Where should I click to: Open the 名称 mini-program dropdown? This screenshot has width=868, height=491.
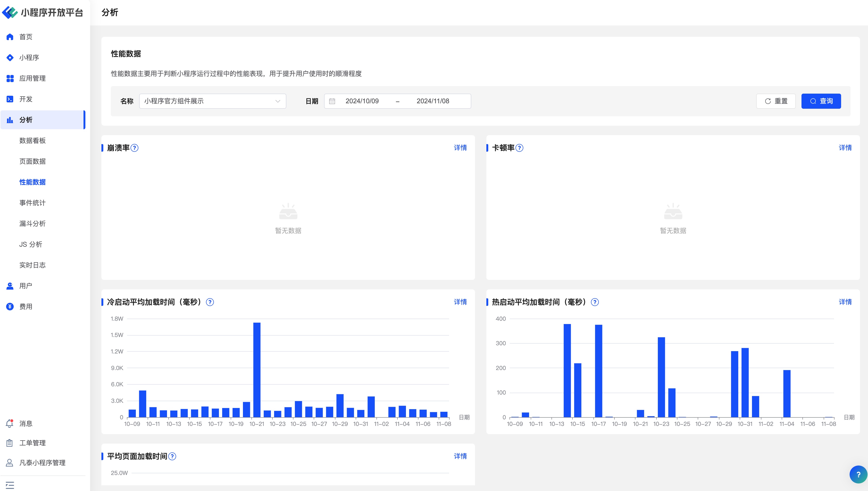pyautogui.click(x=213, y=101)
